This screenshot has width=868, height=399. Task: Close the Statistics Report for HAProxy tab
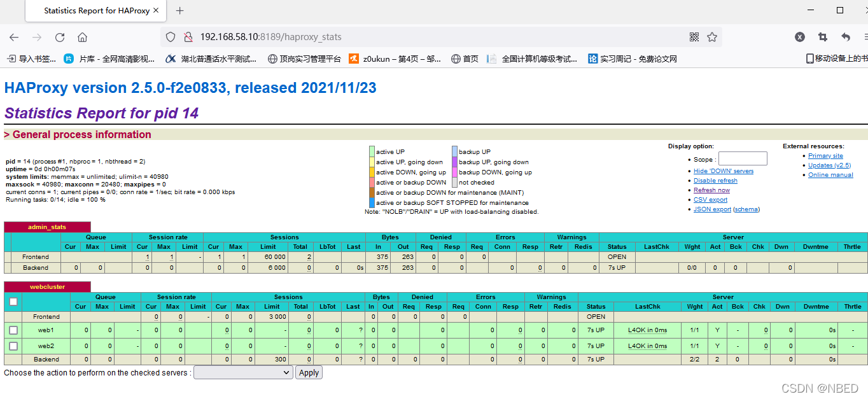click(157, 11)
